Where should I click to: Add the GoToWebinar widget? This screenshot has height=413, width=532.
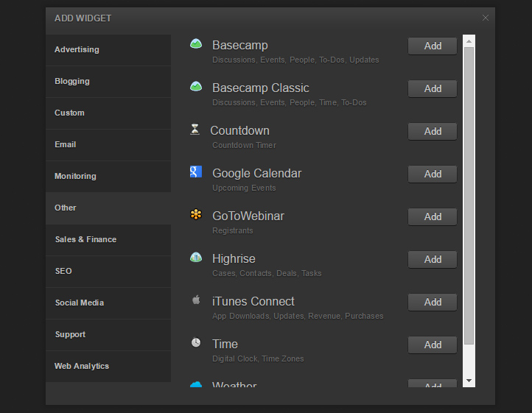pyautogui.click(x=433, y=216)
